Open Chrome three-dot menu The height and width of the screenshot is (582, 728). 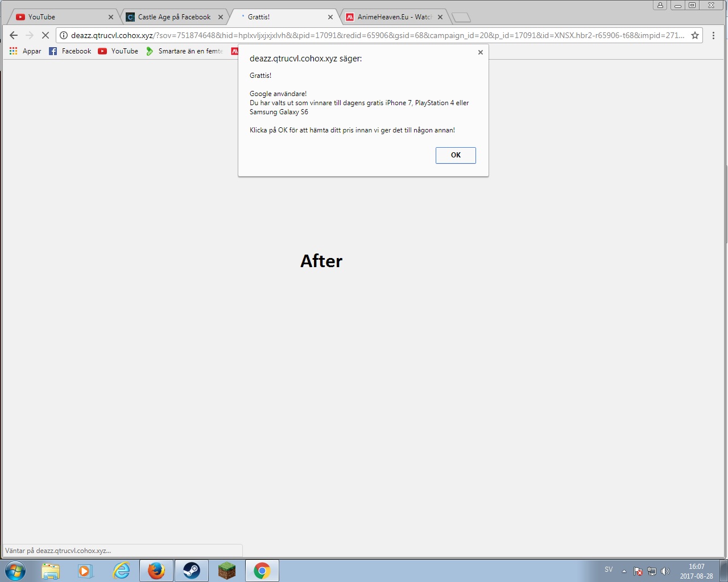click(x=713, y=35)
